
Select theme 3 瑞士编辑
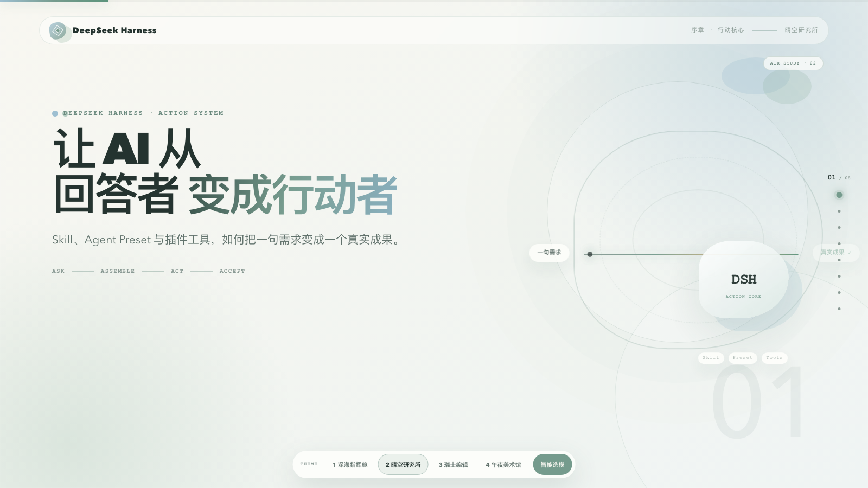coord(453,465)
